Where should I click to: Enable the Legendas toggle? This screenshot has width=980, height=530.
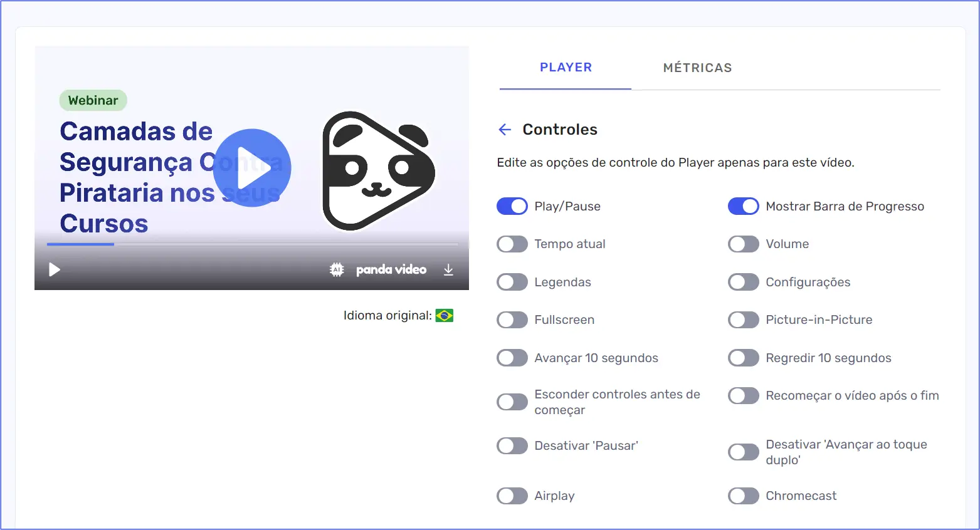(512, 282)
